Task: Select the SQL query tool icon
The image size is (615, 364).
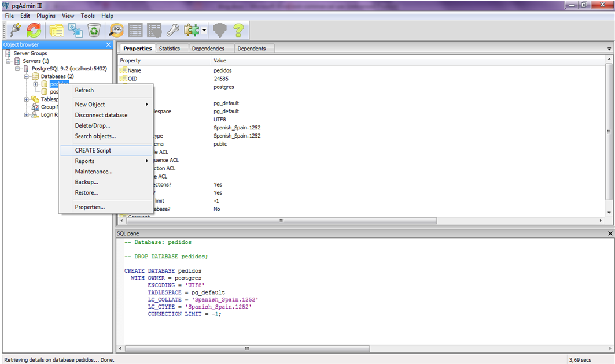Action: click(x=116, y=30)
